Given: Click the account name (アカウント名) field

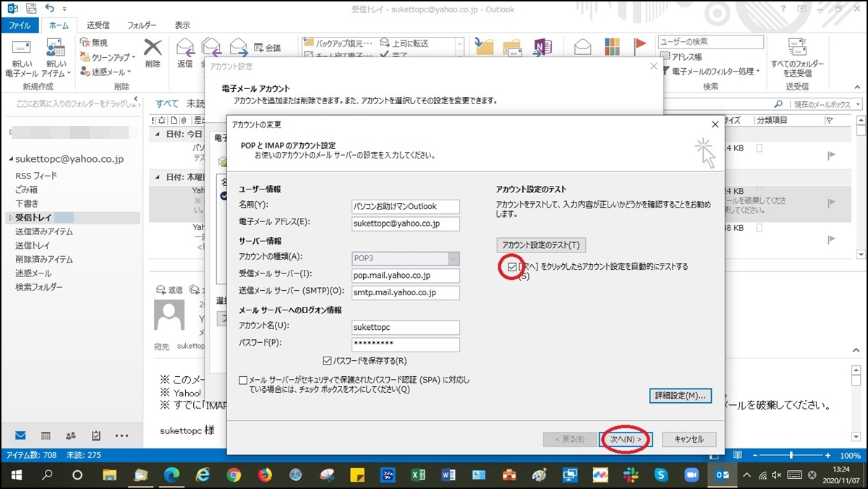Looking at the screenshot, I should pyautogui.click(x=406, y=327).
